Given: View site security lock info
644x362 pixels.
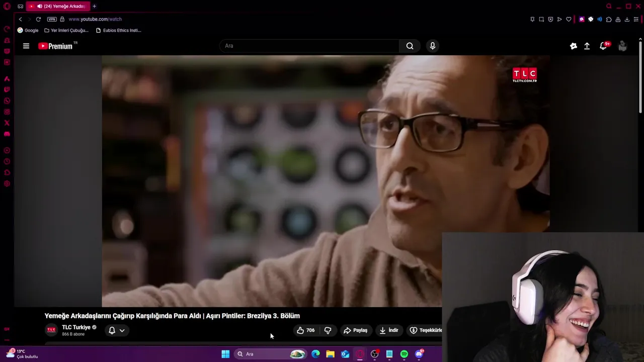Looking at the screenshot, I should tap(62, 19).
